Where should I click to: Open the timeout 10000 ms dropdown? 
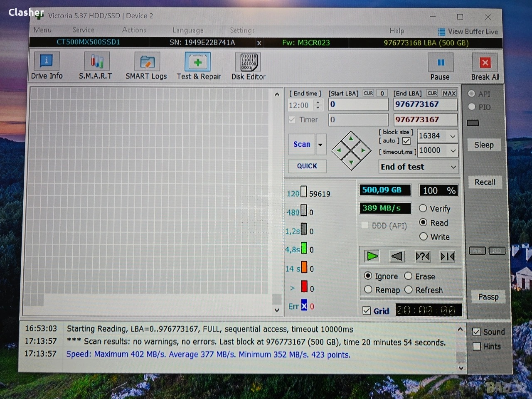[453, 150]
